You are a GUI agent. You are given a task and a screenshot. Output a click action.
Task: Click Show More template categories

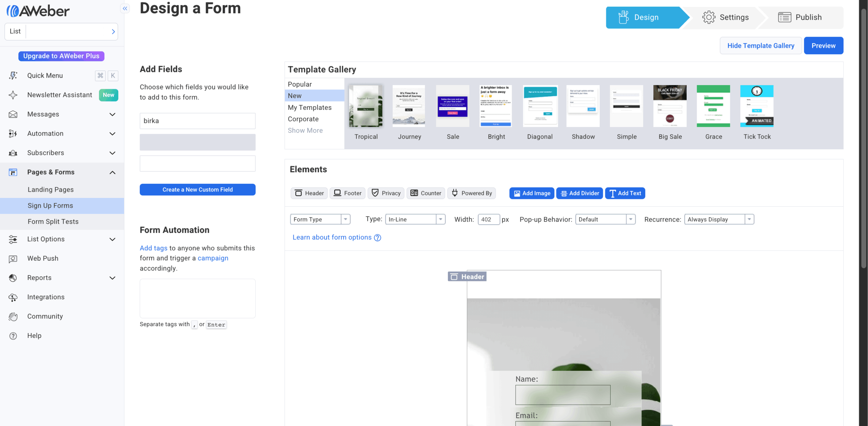(x=305, y=130)
